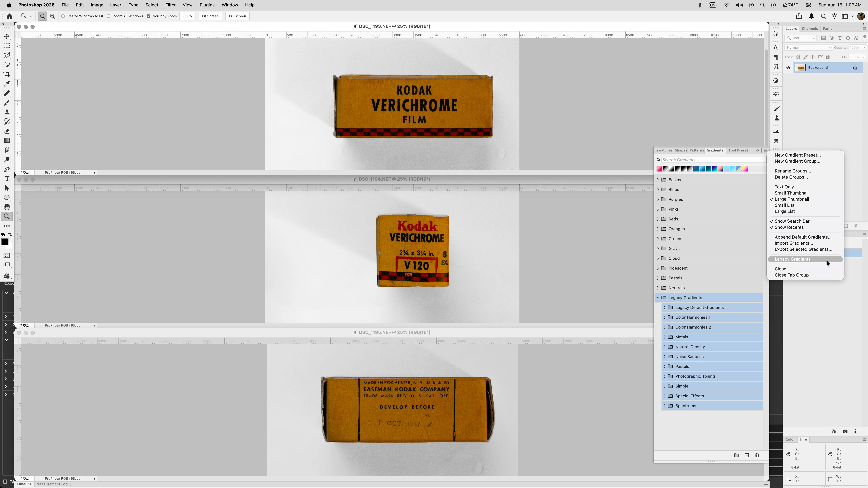The width and height of the screenshot is (868, 488).
Task: Select the Background layer thumbnail
Action: point(800,68)
